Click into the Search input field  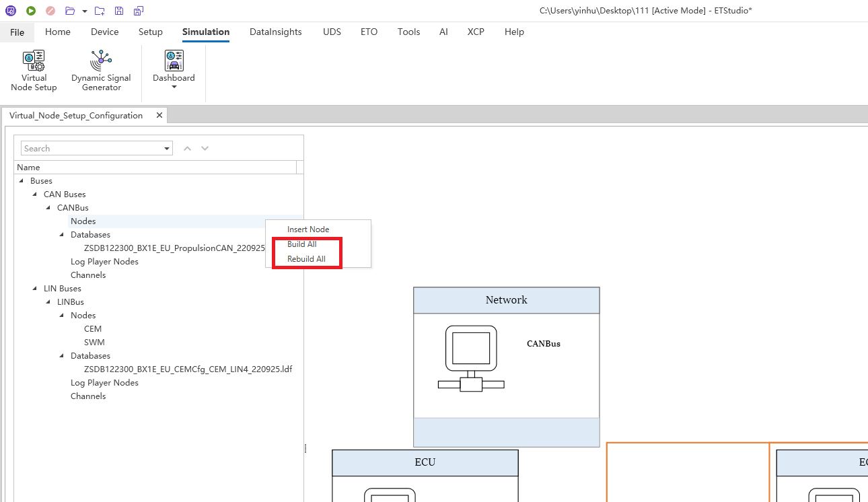coord(91,149)
